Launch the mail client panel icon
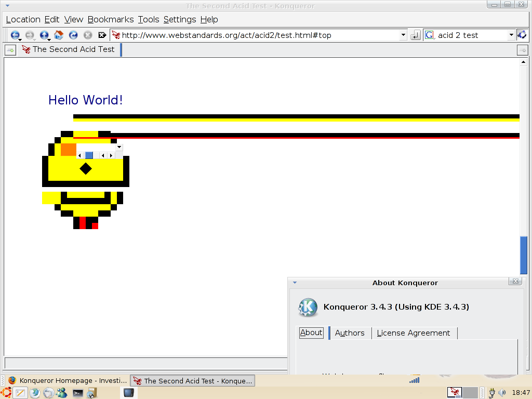This screenshot has width=532, height=399. (48, 393)
